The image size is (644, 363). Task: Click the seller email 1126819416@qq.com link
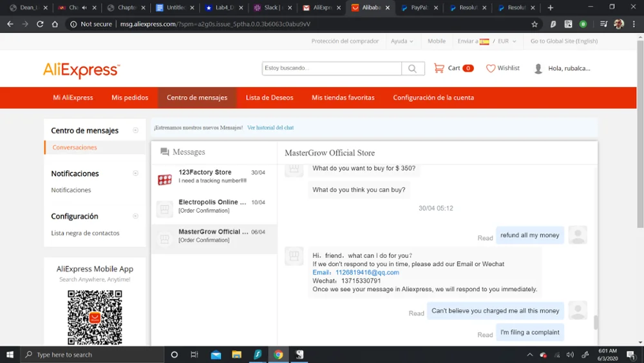tap(367, 273)
